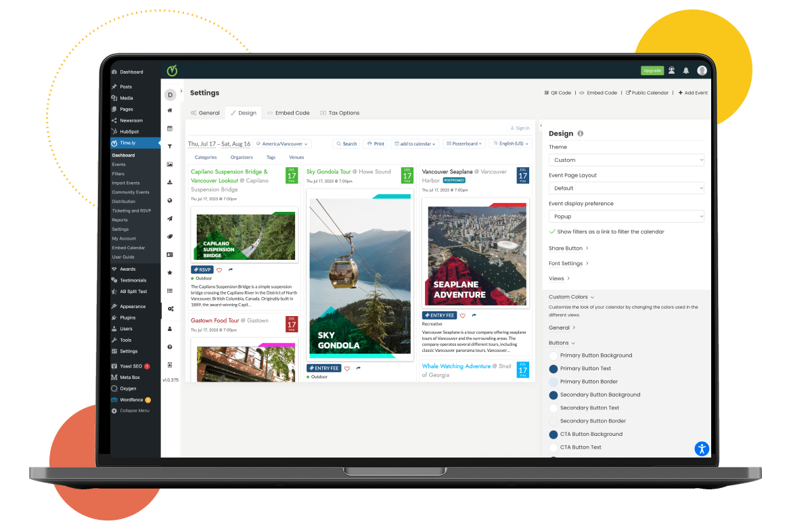Screen dimensions: 812x532
Task: Click the D avatar circle in sidebar
Action: (170, 95)
